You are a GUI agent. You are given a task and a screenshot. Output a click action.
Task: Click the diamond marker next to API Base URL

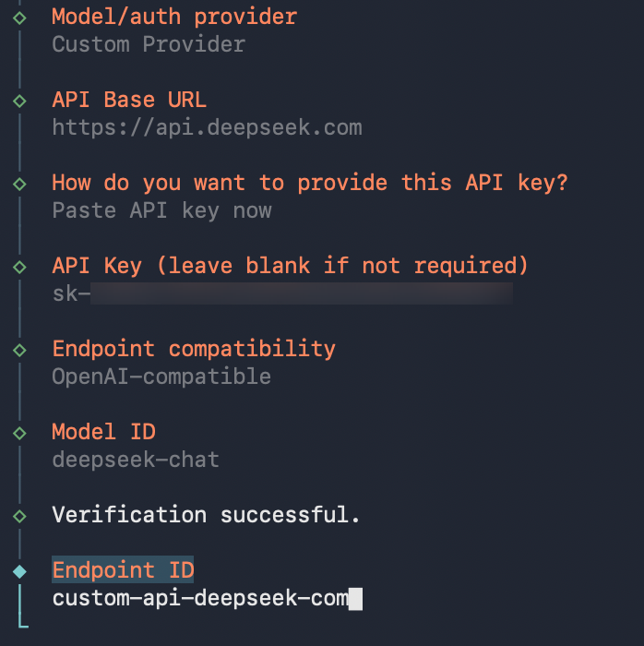(19, 100)
